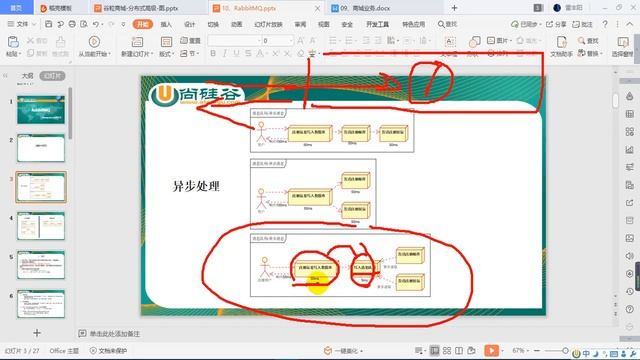The height and width of the screenshot is (360, 640).
Task: Toggle Italic formatting
Action: click(225, 53)
